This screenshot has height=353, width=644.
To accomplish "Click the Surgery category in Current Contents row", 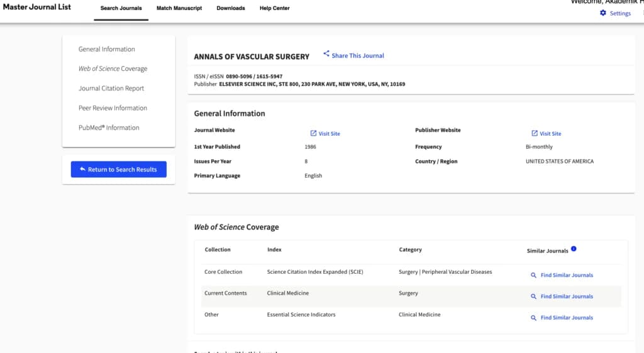I will pos(408,293).
